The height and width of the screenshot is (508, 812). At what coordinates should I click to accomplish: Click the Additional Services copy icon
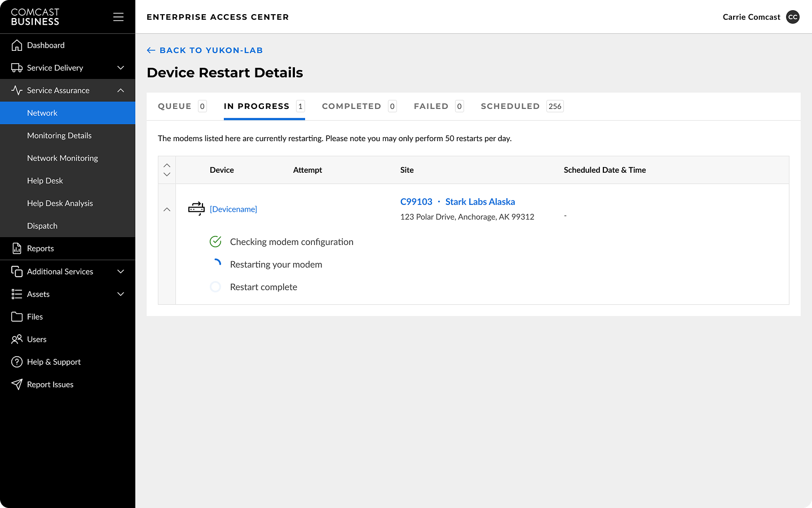point(17,271)
